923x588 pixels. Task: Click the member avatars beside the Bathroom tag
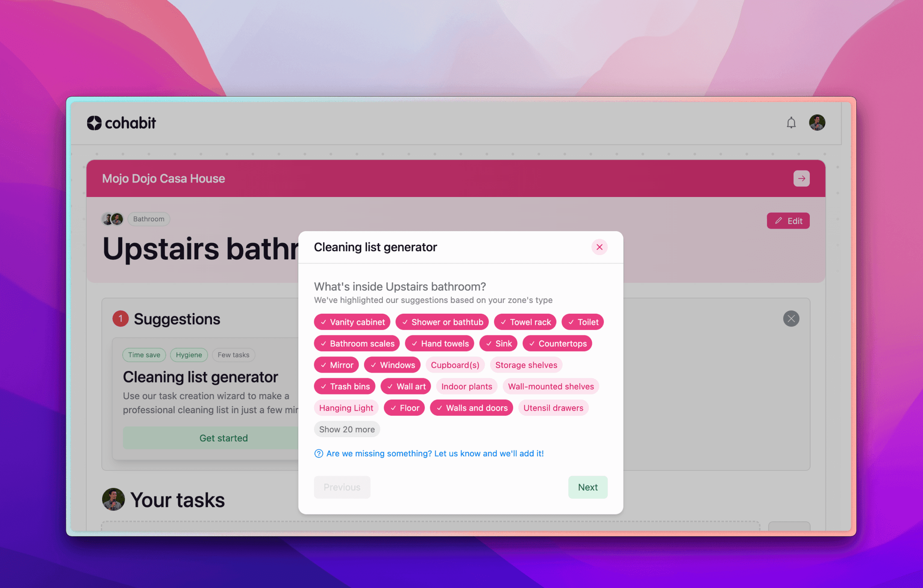pyautogui.click(x=112, y=219)
